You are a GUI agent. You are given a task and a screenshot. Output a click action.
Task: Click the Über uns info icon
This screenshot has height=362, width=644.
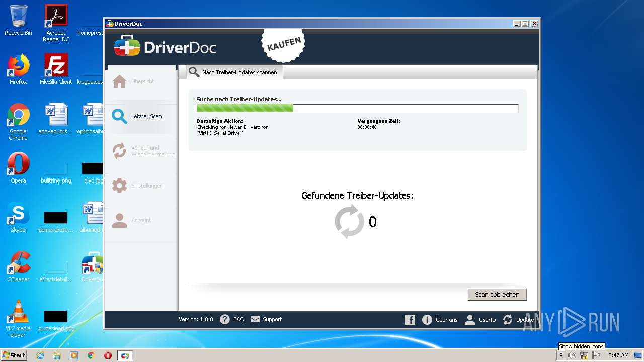click(x=427, y=320)
